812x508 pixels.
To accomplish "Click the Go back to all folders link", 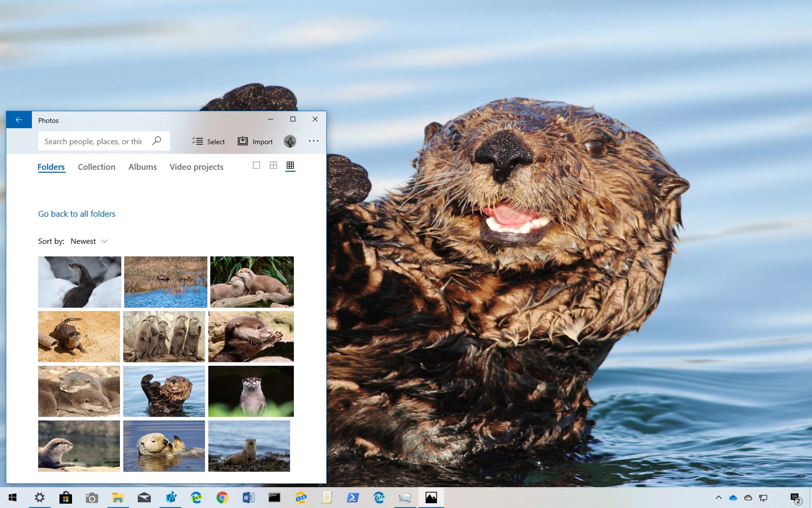I will tap(76, 213).
